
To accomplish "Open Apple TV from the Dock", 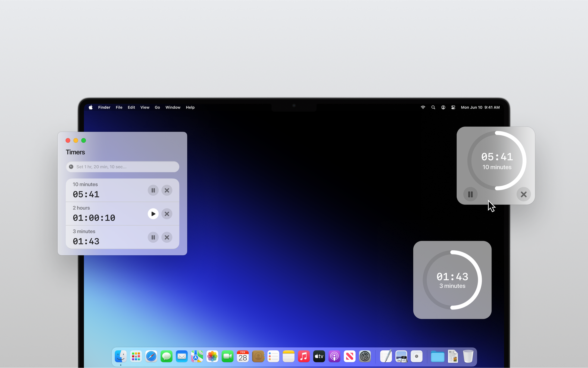I will pos(319,357).
